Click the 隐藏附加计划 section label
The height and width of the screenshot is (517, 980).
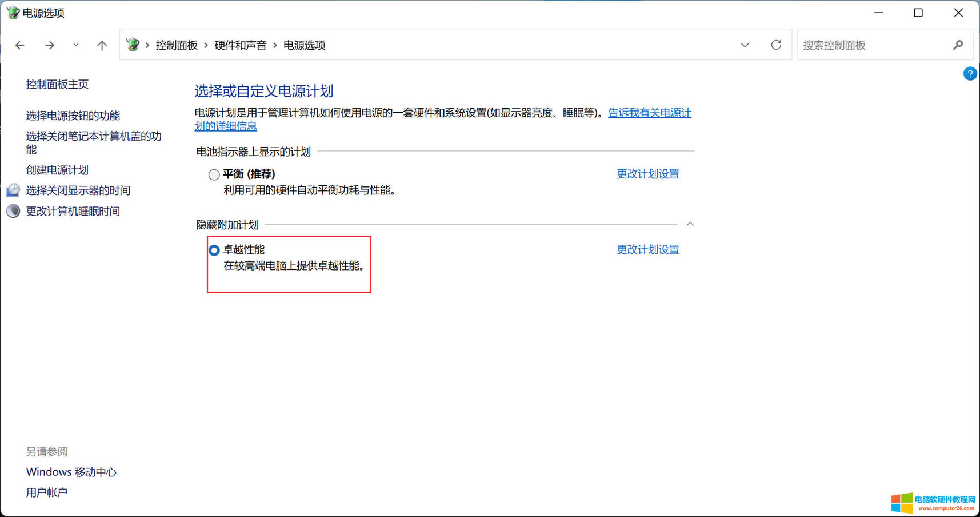227,225
